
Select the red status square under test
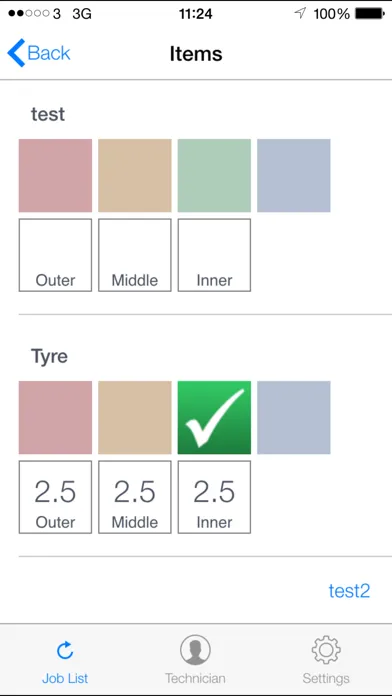[55, 175]
